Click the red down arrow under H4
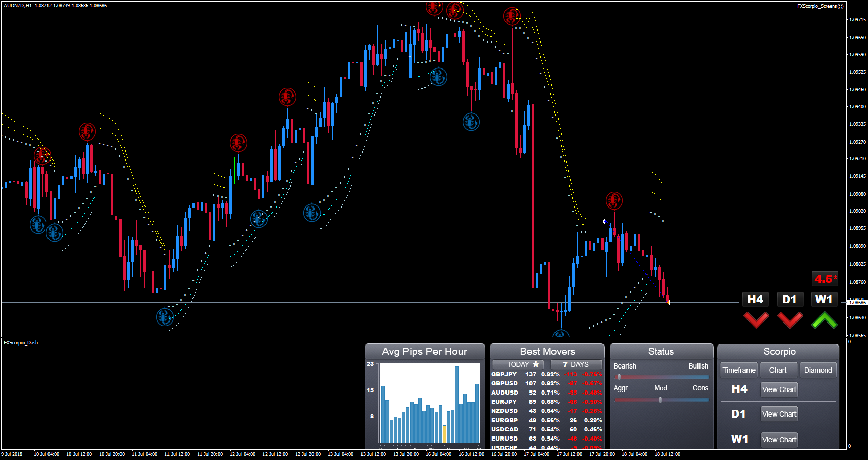 756,320
